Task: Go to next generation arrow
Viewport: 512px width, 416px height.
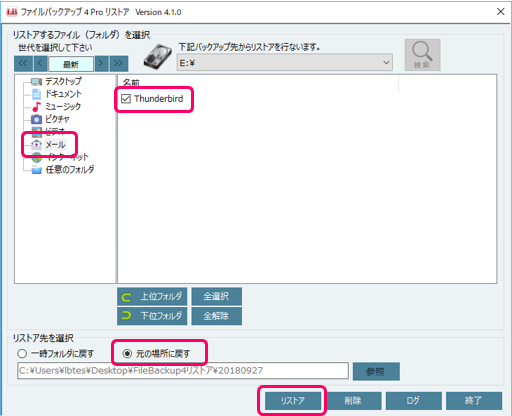Action: click(x=101, y=63)
